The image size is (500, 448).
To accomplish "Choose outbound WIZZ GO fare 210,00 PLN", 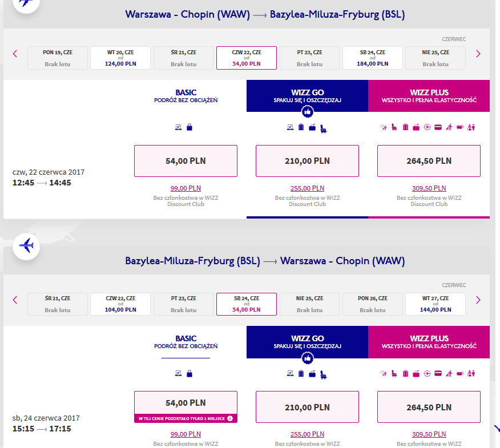I will click(x=308, y=161).
